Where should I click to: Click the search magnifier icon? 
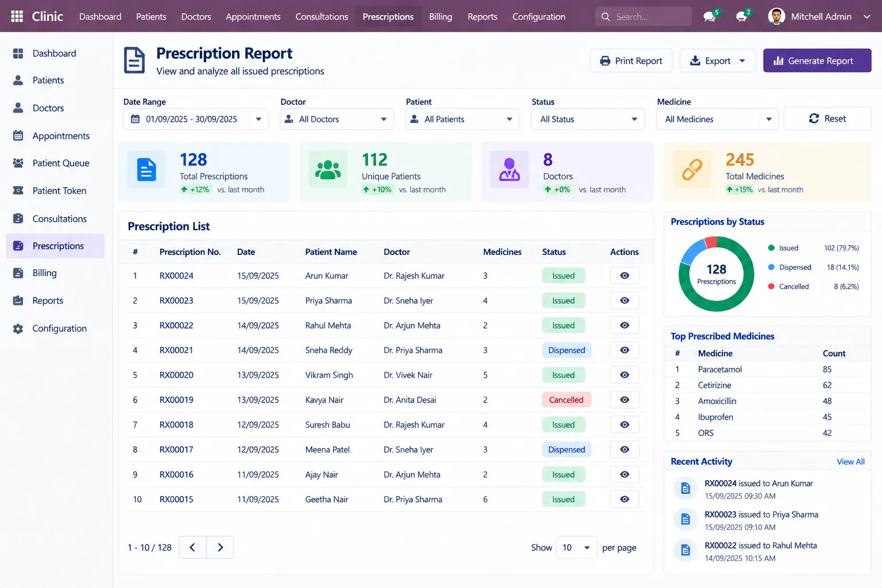coord(606,17)
